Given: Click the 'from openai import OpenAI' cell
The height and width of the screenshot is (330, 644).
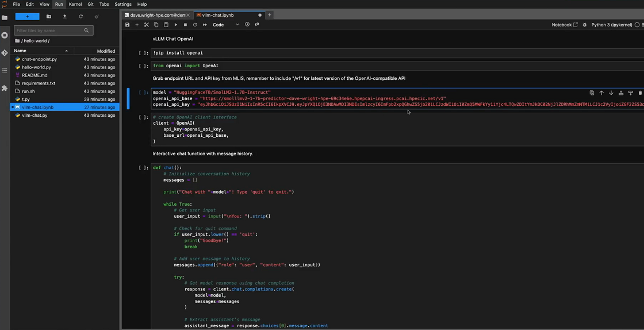Looking at the screenshot, I should 397,66.
